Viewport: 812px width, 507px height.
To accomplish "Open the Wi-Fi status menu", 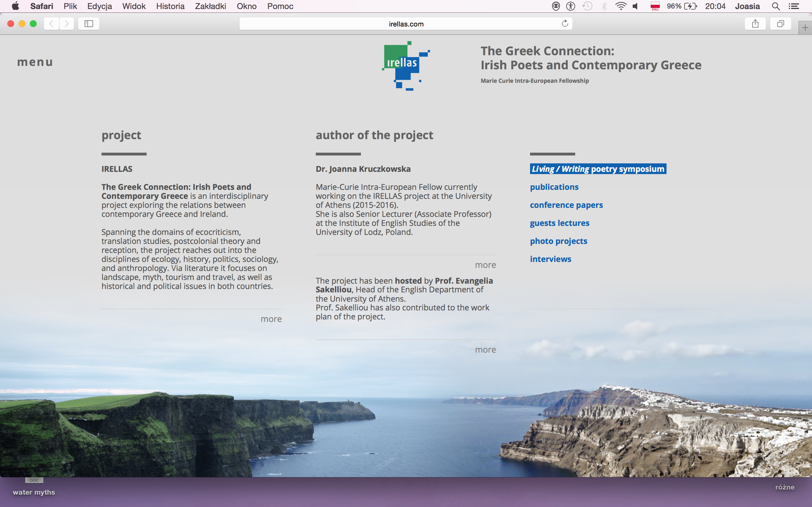I will pyautogui.click(x=621, y=6).
